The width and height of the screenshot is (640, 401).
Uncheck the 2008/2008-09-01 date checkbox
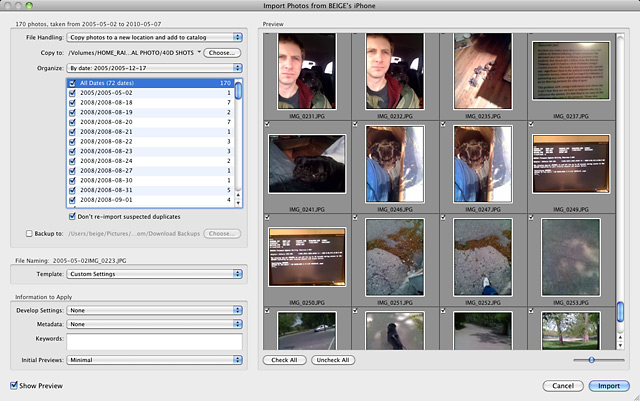click(x=72, y=200)
